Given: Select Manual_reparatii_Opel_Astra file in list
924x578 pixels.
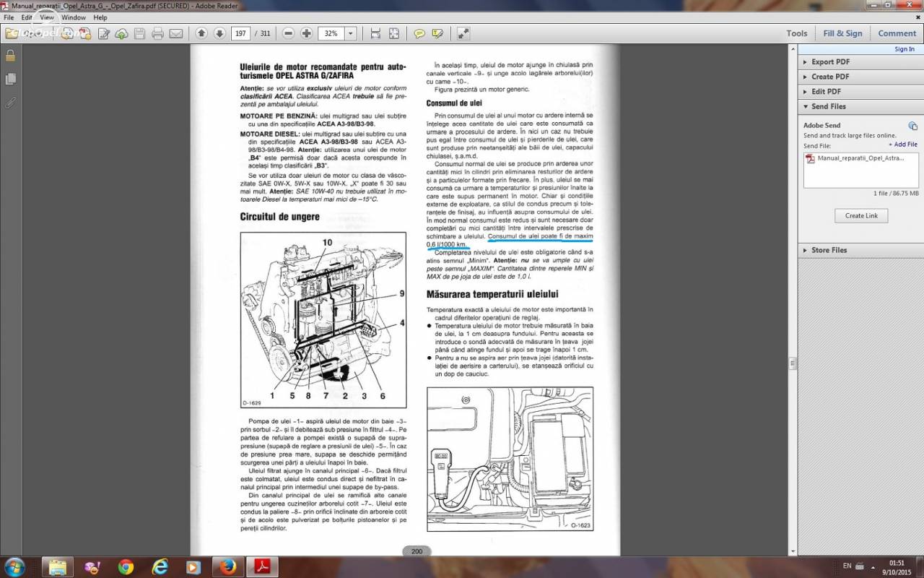Looking at the screenshot, I should coord(855,158).
